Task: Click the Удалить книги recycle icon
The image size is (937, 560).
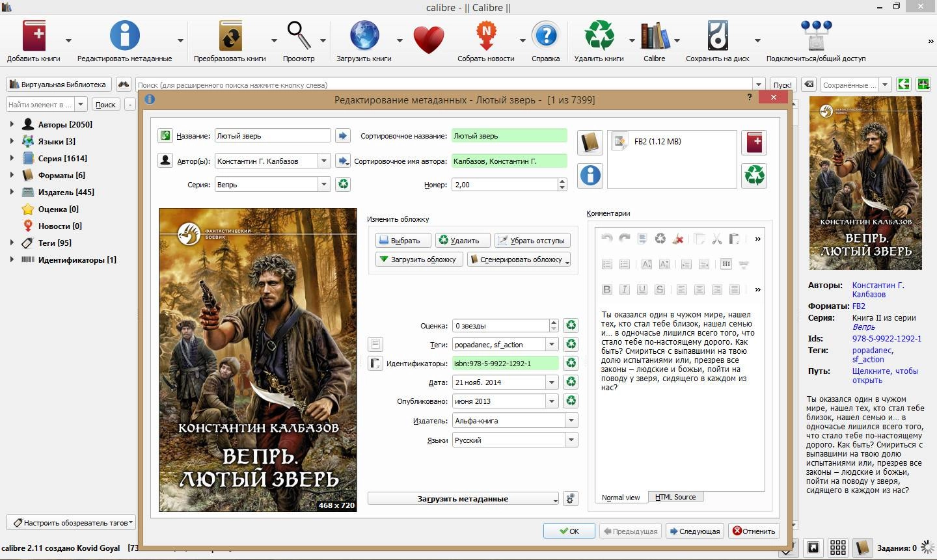Action: click(599, 35)
